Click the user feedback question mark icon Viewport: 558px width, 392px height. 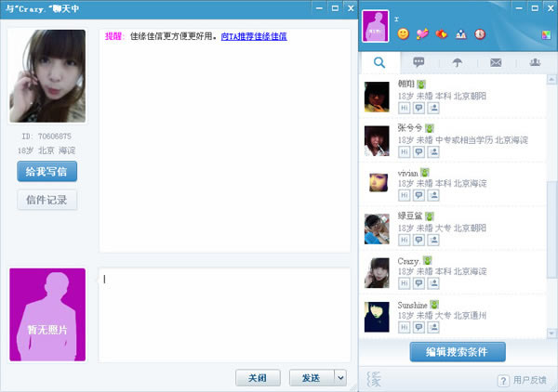503,381
